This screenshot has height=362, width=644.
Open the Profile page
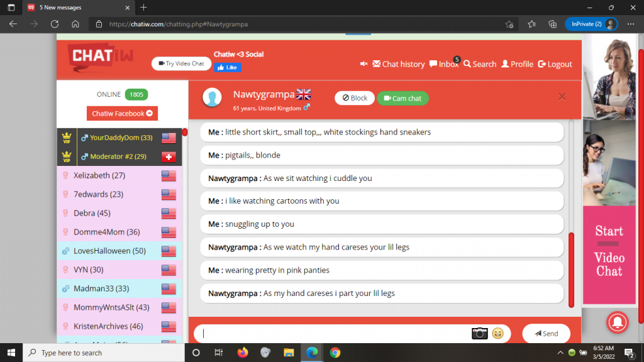(x=517, y=64)
